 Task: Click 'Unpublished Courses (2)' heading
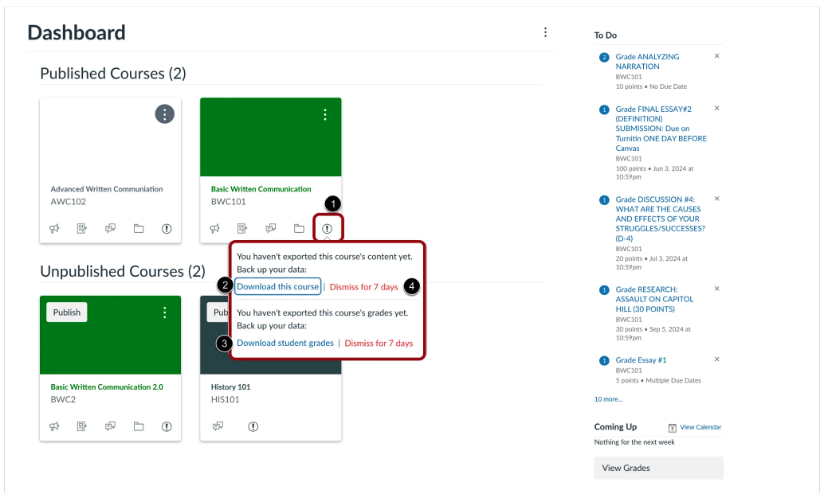pos(123,271)
